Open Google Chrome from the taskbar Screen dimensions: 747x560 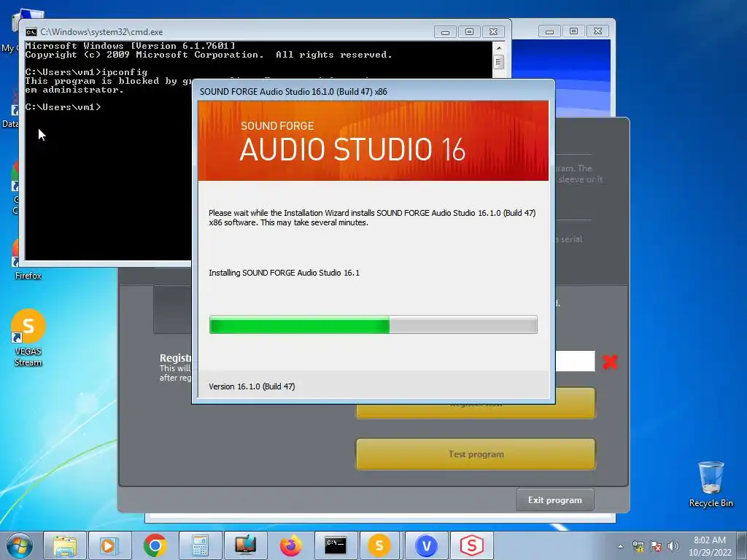pos(155,545)
